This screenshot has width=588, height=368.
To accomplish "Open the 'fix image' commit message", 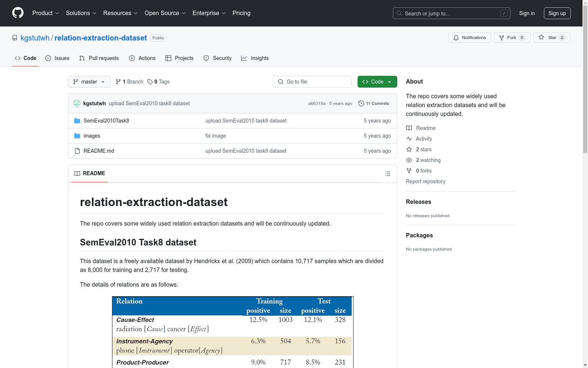I will 216,136.
